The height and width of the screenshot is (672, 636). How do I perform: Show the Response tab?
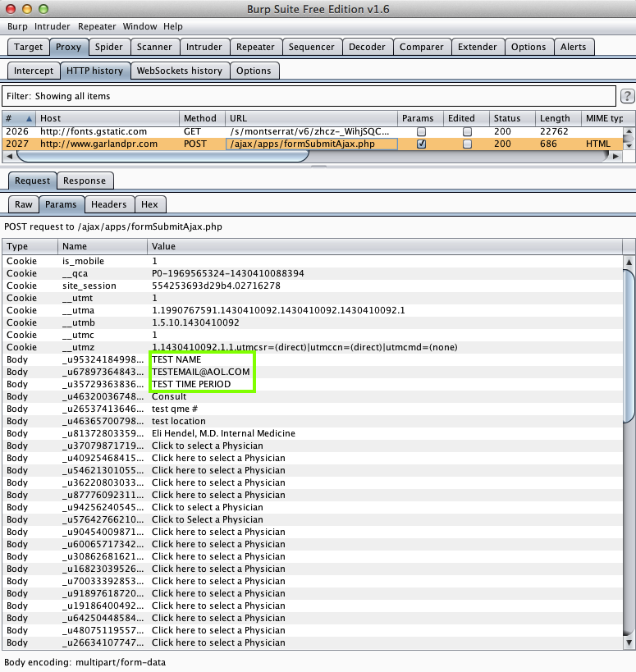[x=85, y=181]
